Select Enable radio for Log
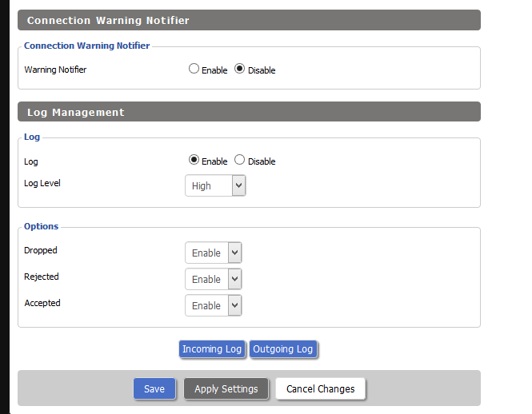 194,160
